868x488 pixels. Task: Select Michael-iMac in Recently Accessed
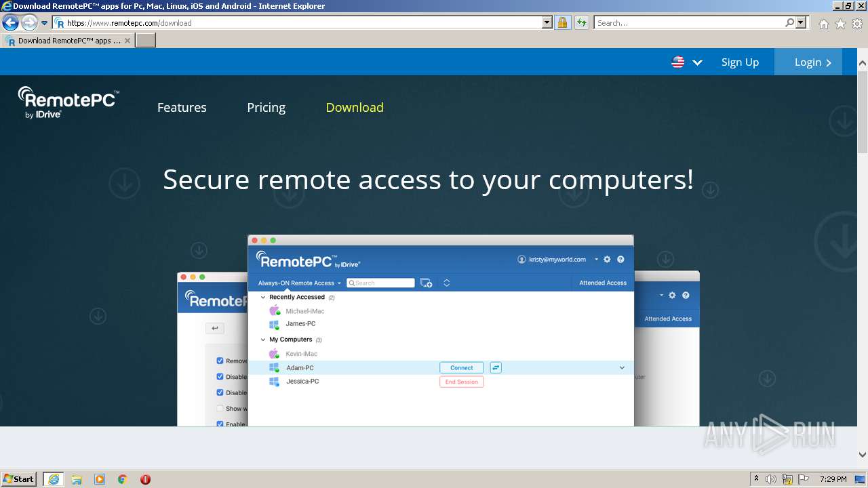point(304,311)
